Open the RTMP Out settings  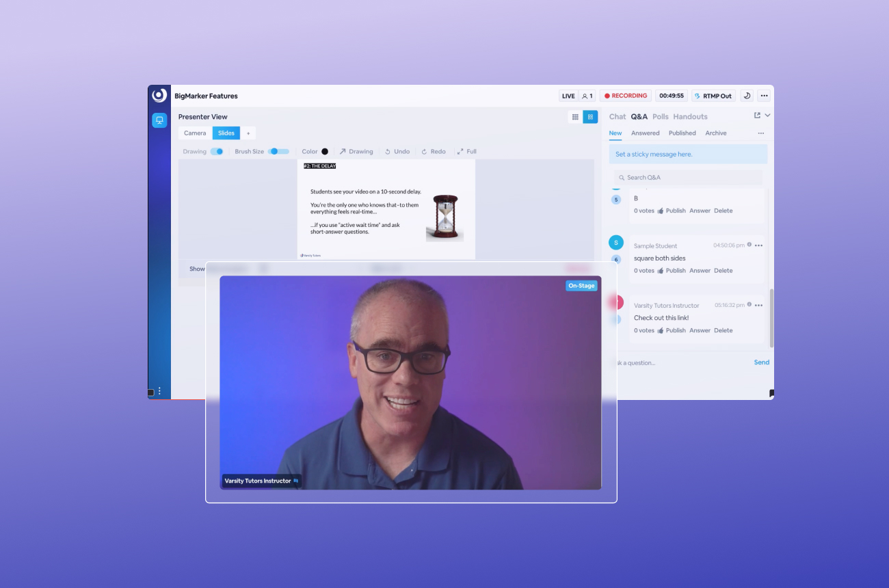[x=713, y=96]
